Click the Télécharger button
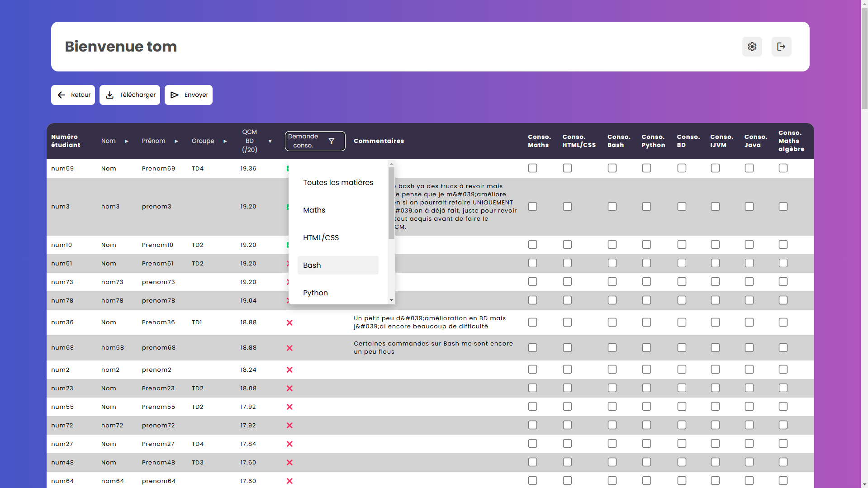 point(130,95)
